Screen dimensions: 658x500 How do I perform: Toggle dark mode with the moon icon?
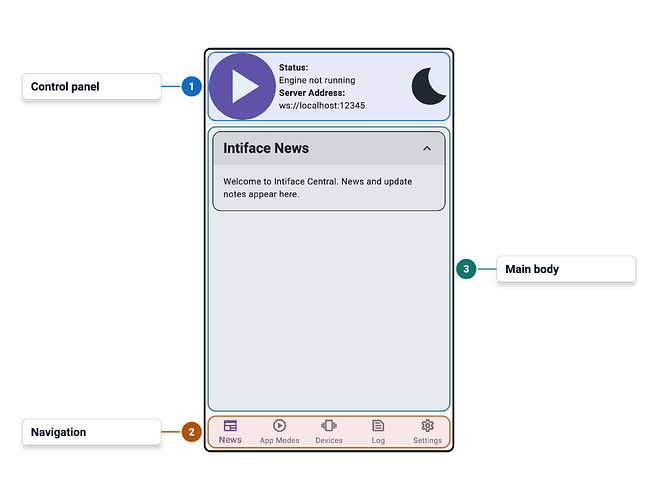(429, 86)
